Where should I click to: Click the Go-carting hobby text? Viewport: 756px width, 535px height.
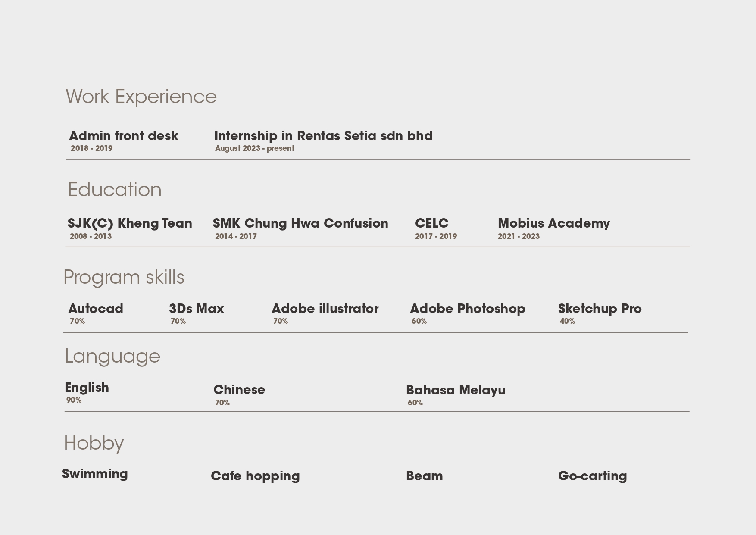click(x=592, y=476)
